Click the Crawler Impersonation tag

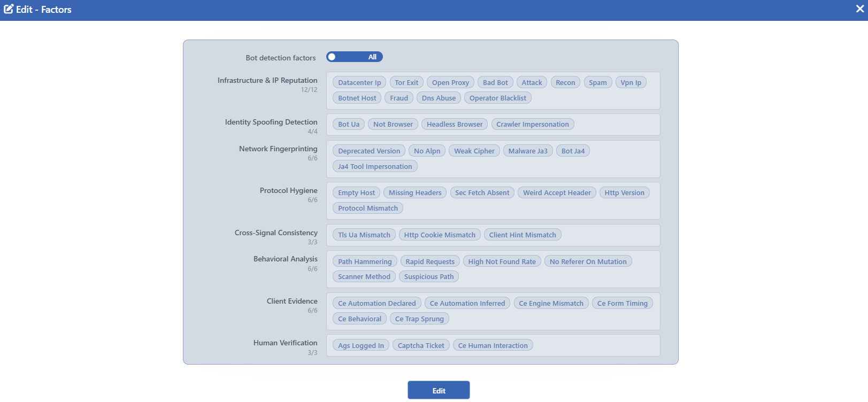533,124
